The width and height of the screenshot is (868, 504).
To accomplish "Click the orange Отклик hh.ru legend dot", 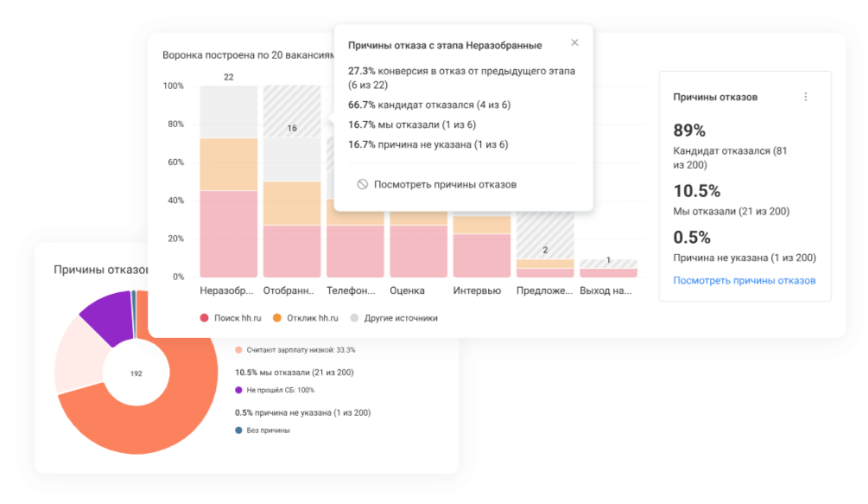I will pos(278,318).
